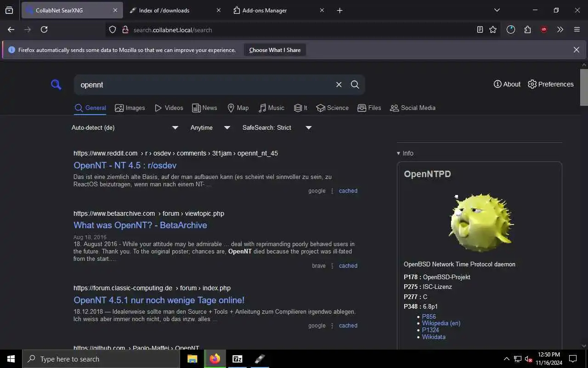Open What was OpenNT? - BetaArchive result
This screenshot has height=368, width=588.
pos(140,225)
